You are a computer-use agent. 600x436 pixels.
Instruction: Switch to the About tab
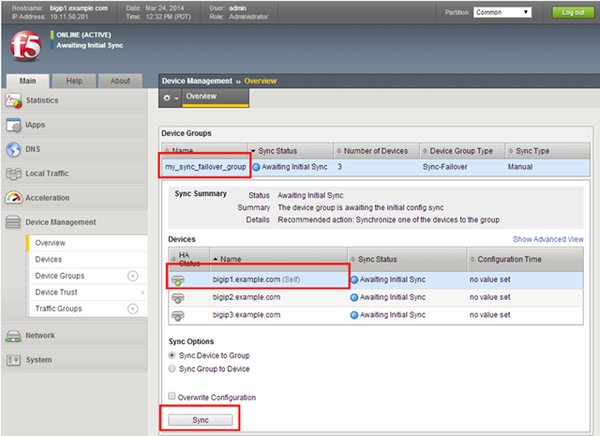120,80
